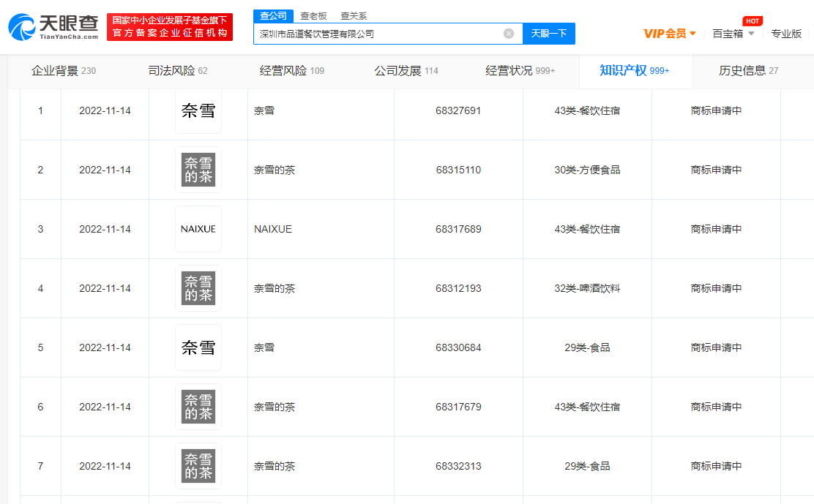Screen dimensions: 814x504
Task: Click the 天眼一下 search button
Action: tap(549, 34)
